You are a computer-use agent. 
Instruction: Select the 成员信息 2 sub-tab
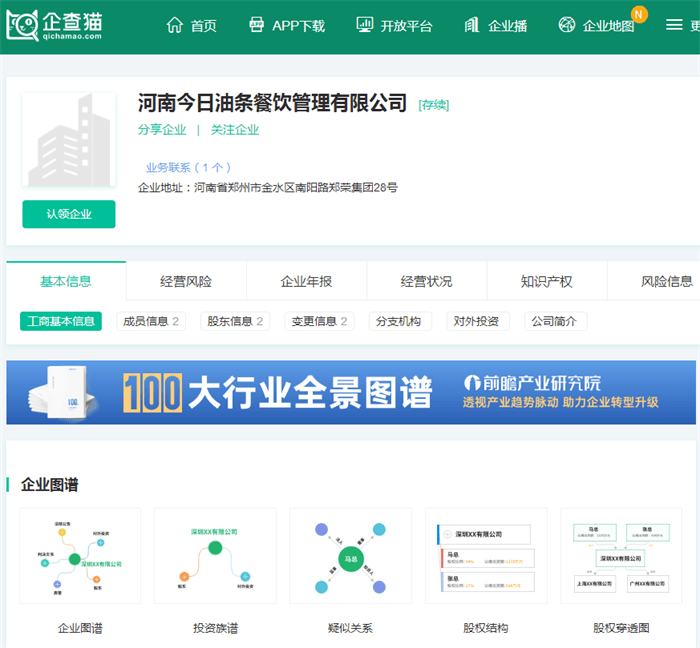click(151, 321)
